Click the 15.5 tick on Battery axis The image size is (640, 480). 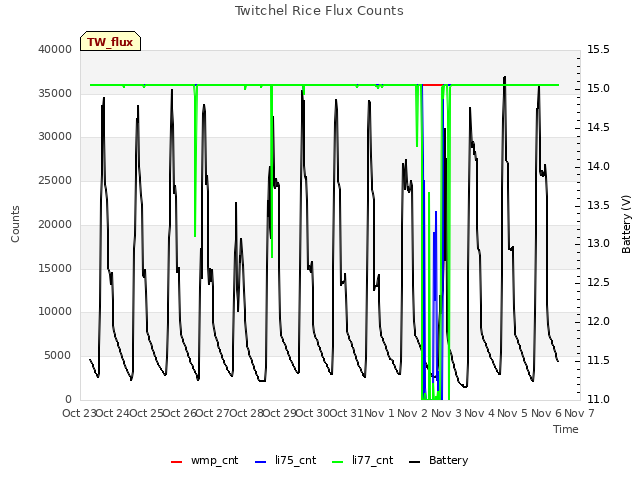[598, 49]
